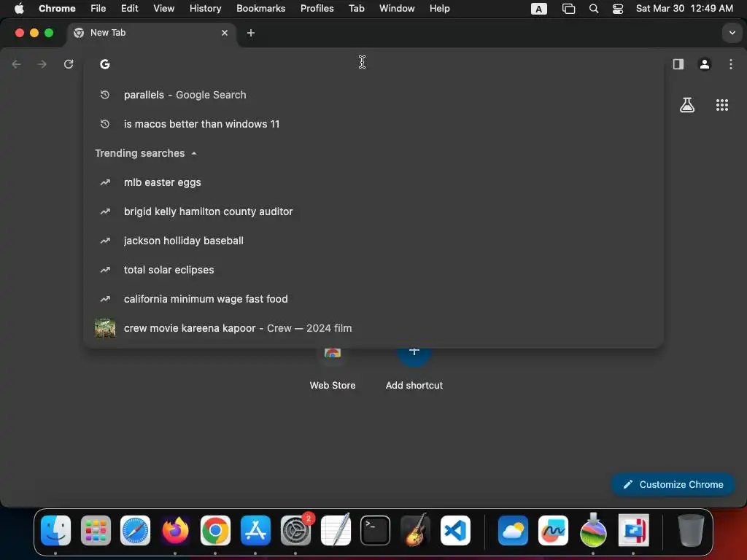Open Terminal from the Dock
The image size is (747, 560).
click(376, 531)
